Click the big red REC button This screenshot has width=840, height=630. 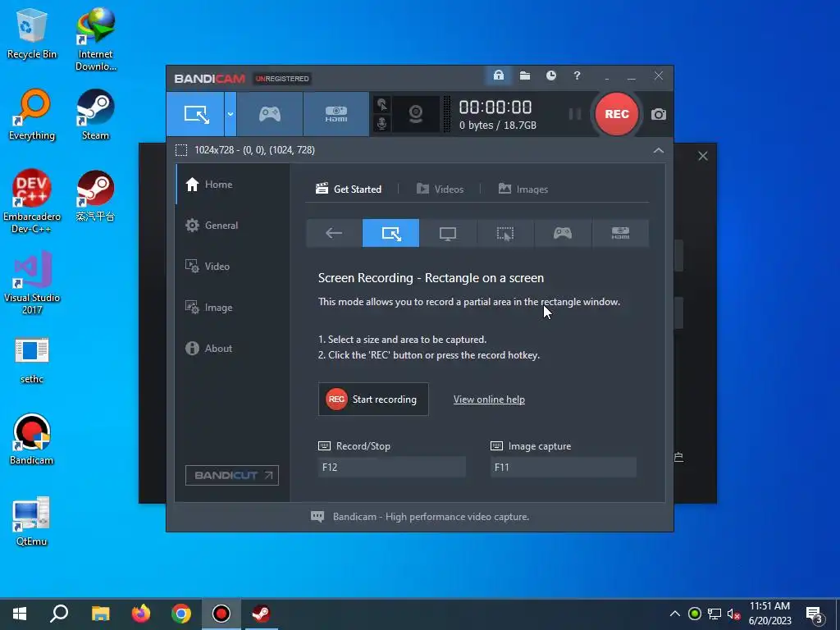tap(617, 114)
